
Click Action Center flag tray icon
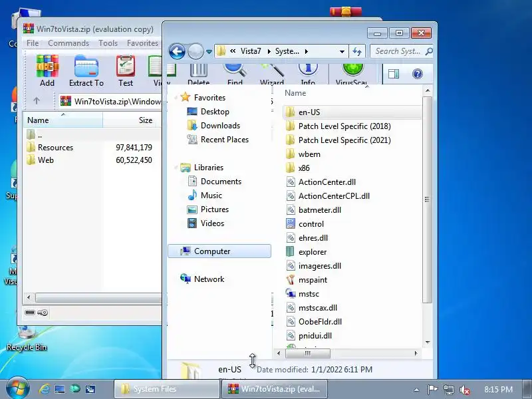click(432, 389)
